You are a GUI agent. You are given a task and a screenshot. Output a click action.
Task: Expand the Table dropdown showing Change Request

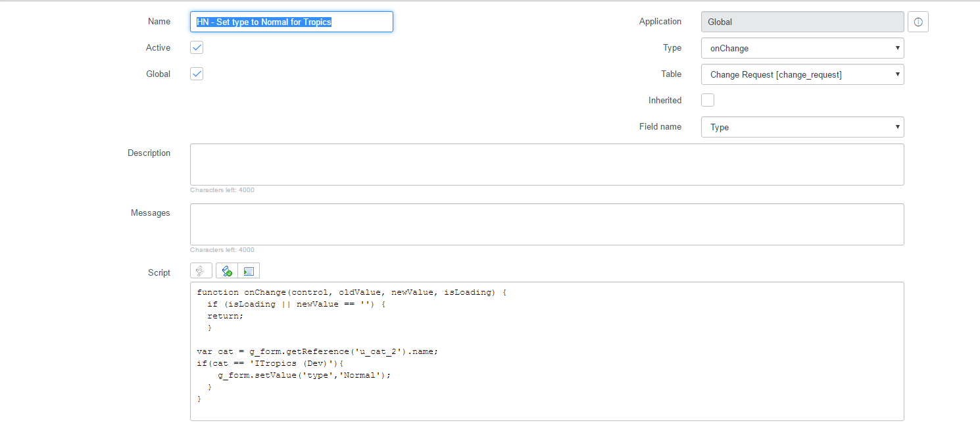click(x=802, y=74)
